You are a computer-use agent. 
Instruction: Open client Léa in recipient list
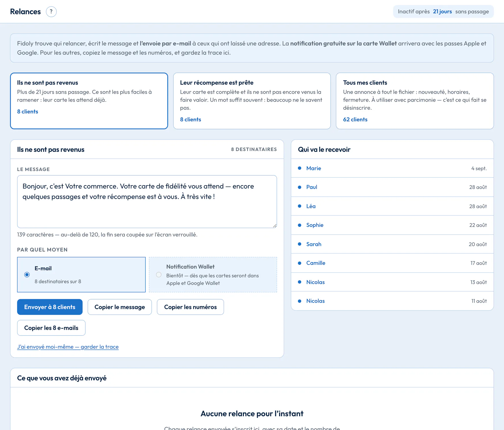click(311, 206)
